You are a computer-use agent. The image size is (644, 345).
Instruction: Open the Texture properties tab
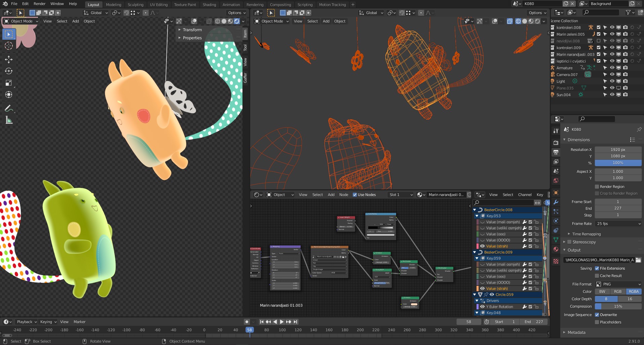click(556, 261)
